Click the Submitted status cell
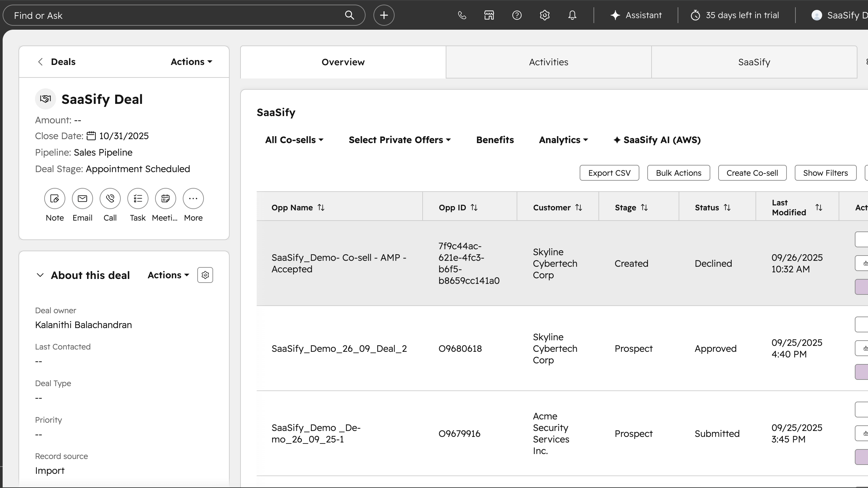Screen dimensions: 868x488 pos(717,434)
